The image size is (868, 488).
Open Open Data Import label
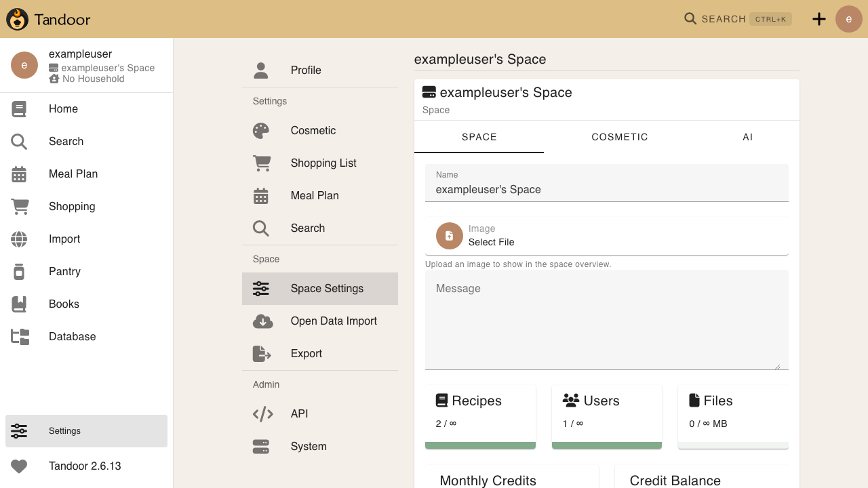(x=334, y=321)
